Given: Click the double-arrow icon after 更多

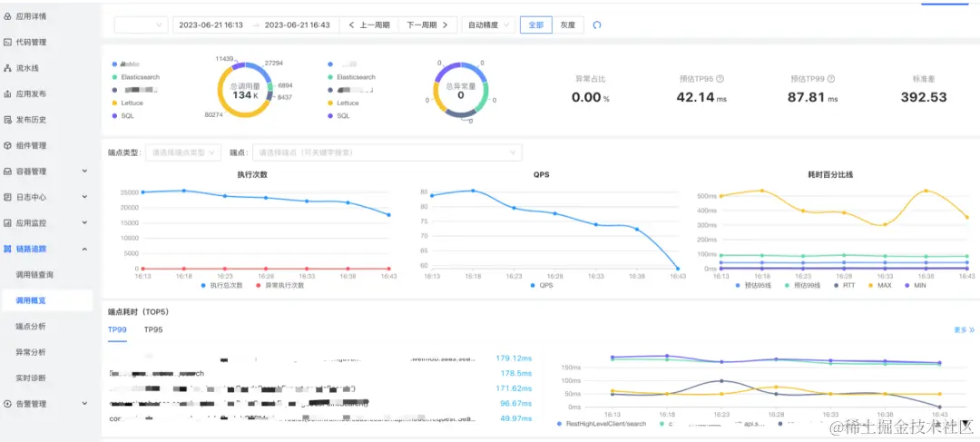Looking at the screenshot, I should point(972,329).
